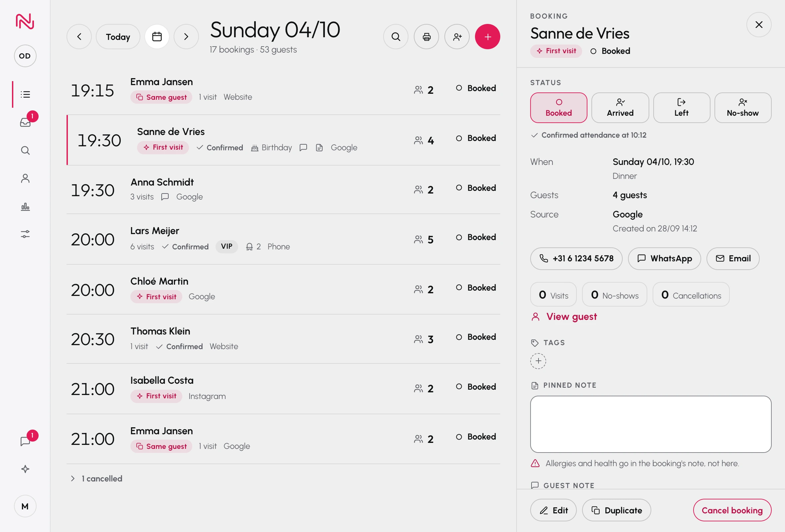Viewport: 785px width, 532px height.
Task: Open the statistics chart icon in sidebar
Action: coord(25,206)
